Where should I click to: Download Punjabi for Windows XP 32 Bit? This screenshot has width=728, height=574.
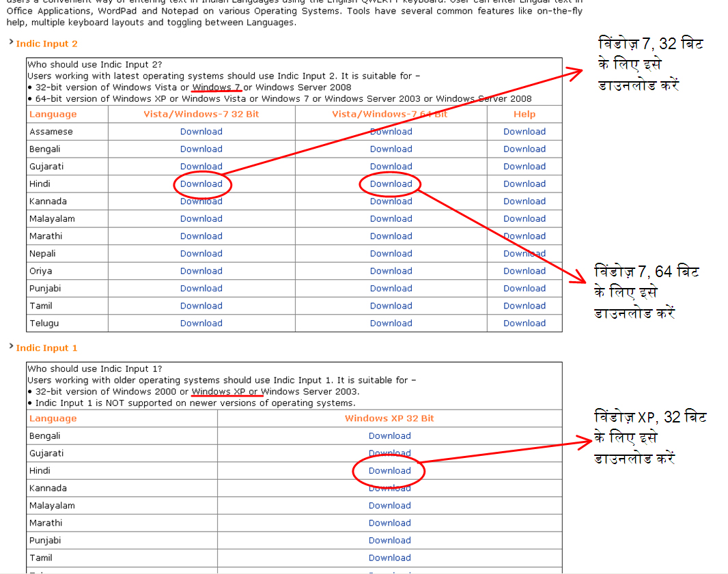(389, 540)
